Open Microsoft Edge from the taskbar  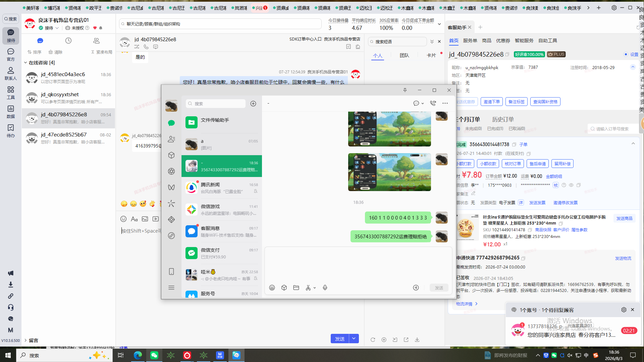(138, 355)
